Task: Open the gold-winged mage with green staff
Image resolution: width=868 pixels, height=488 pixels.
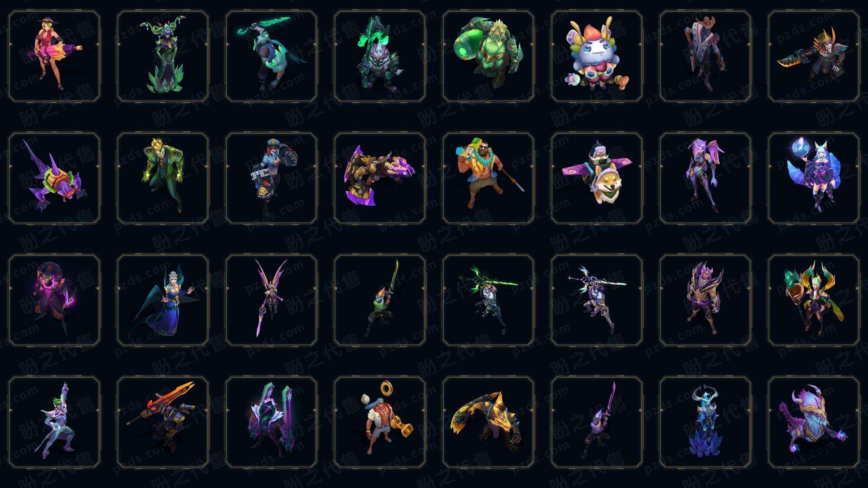Action: click(814, 300)
